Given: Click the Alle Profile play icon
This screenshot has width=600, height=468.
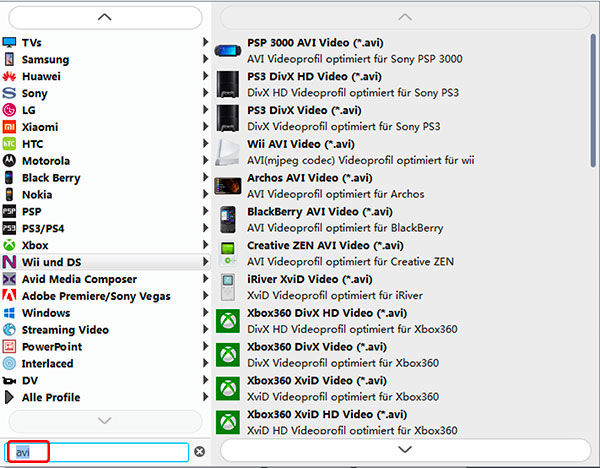Looking at the screenshot, I should 9,397.
